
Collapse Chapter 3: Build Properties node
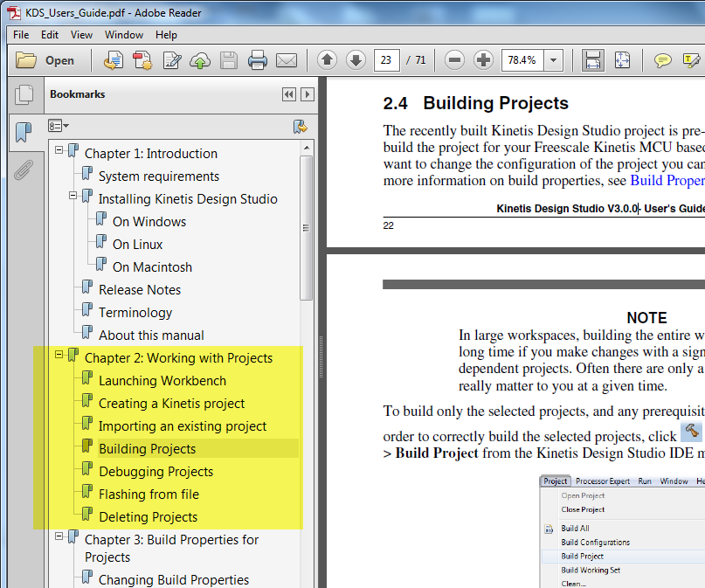59,536
